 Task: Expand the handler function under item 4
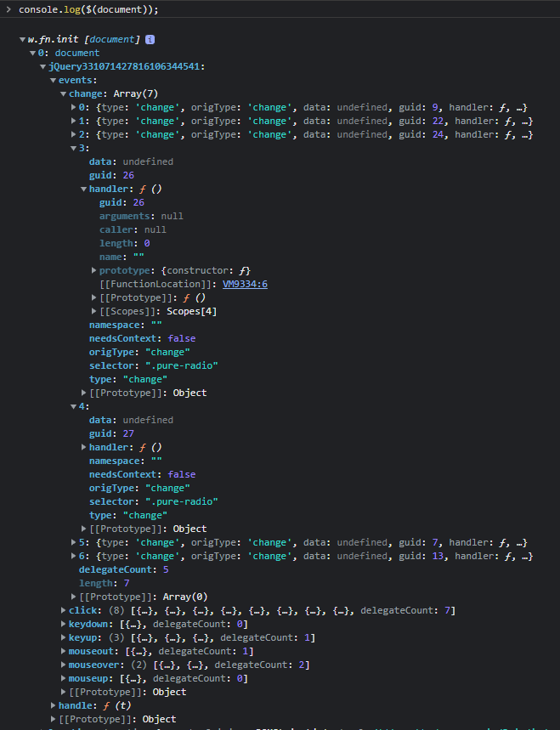point(84,447)
